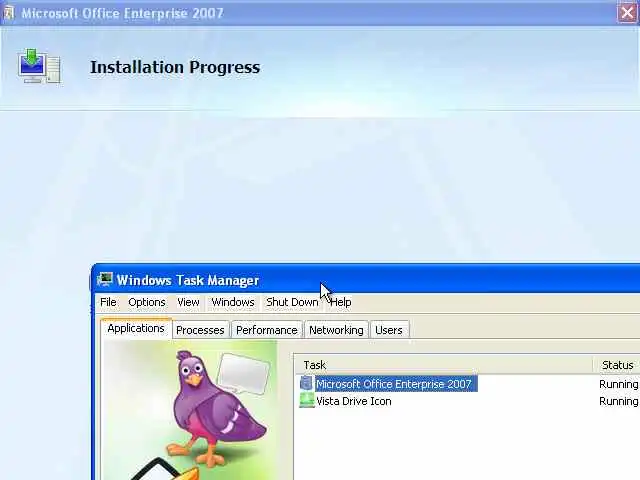Click the Office installer icon in title bar

point(9,13)
